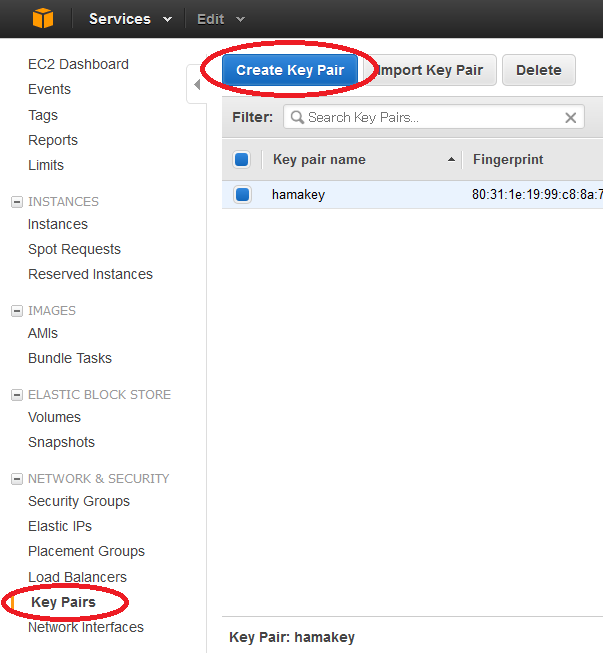Open Network Interfaces page

pos(86,627)
